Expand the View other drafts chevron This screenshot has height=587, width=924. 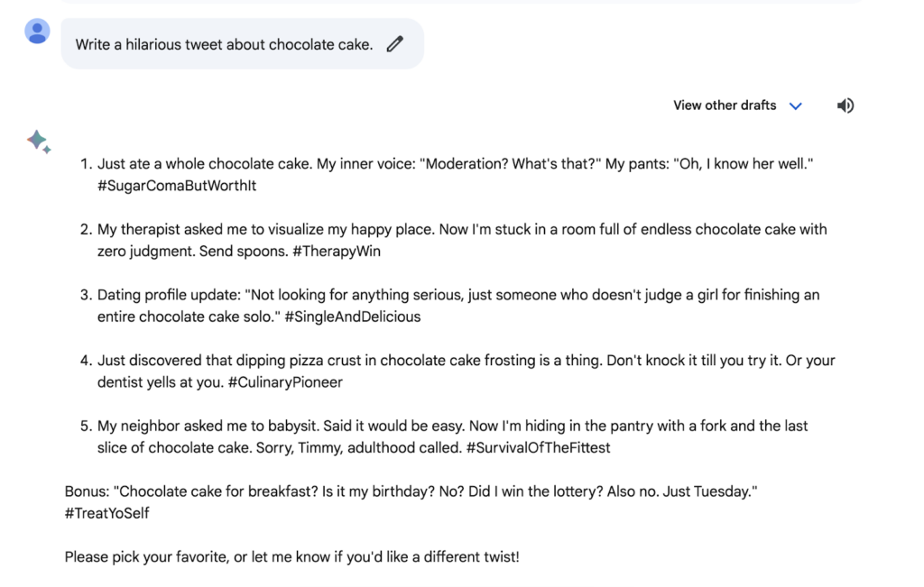(x=796, y=106)
